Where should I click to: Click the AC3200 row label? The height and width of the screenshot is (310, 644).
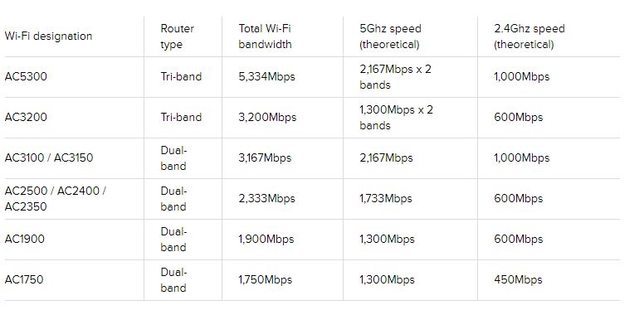coord(26,117)
